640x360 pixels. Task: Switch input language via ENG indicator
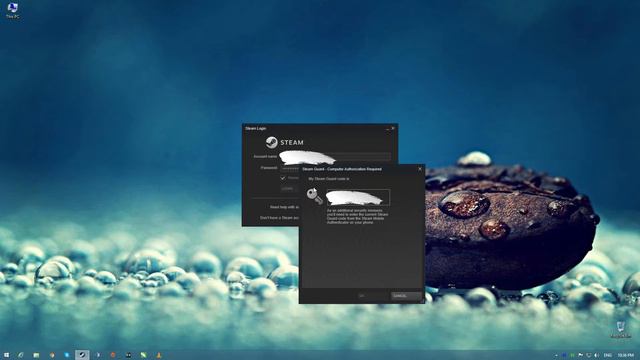608,356
